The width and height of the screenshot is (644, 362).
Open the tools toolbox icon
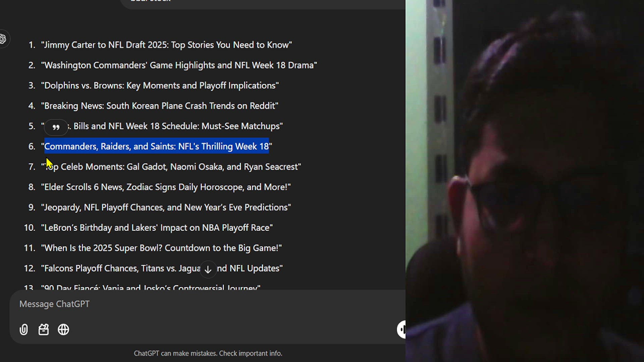[x=44, y=329]
